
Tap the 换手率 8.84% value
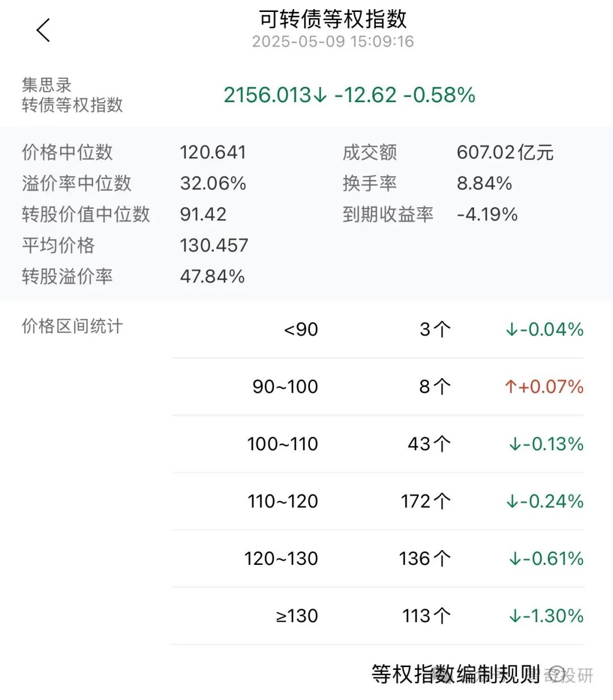click(484, 183)
